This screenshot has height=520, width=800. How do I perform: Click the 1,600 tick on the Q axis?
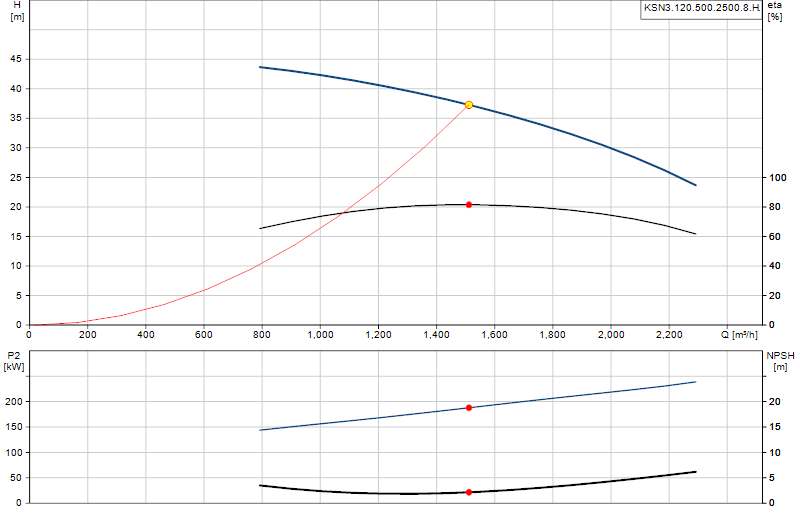[494, 335]
